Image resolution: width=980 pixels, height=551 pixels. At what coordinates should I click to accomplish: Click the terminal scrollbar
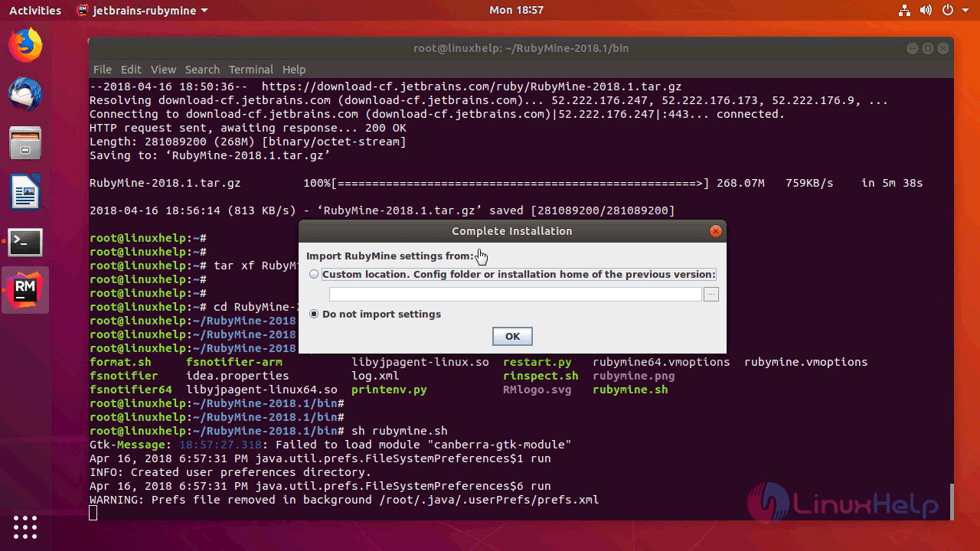tap(951, 501)
